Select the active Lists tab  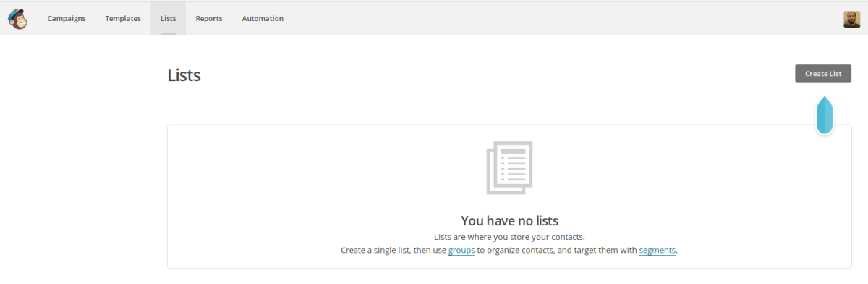pyautogui.click(x=168, y=19)
